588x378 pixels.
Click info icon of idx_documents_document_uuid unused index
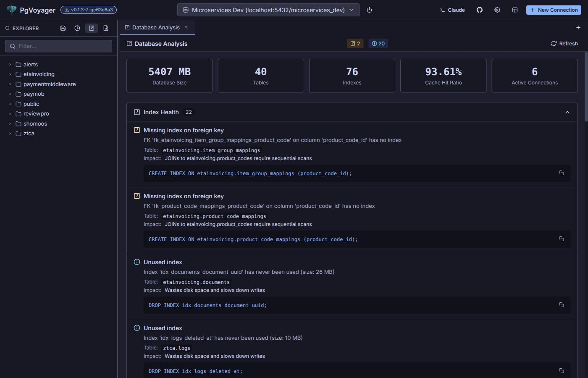pyautogui.click(x=137, y=262)
